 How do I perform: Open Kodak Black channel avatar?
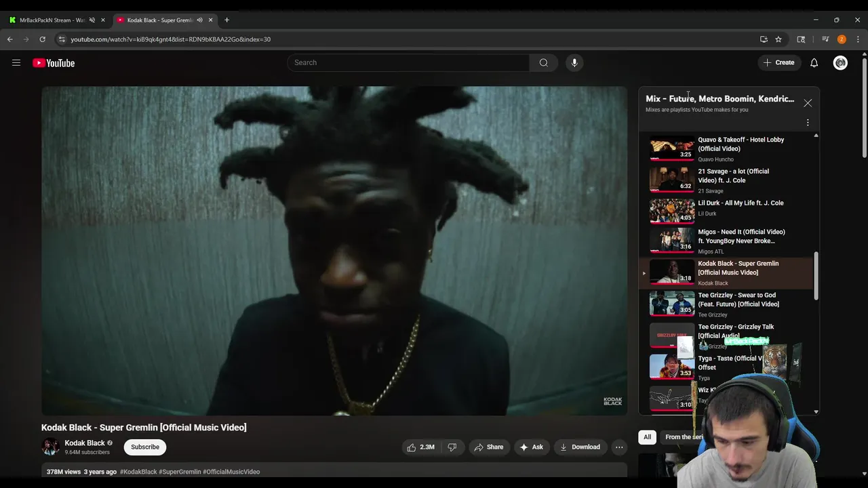[50, 447]
